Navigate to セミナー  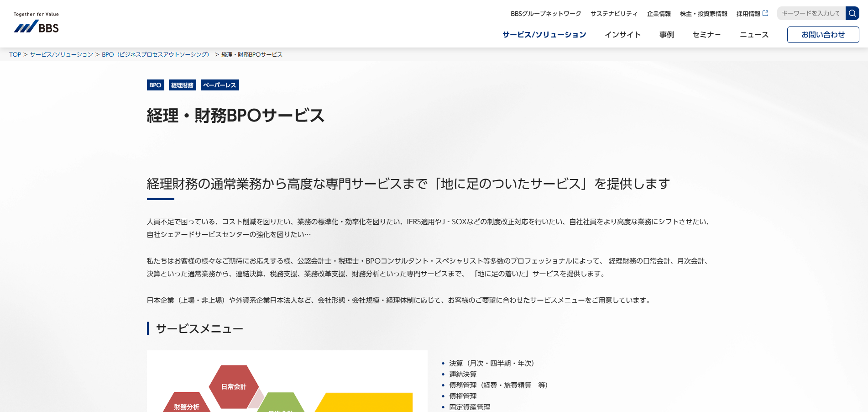click(706, 34)
